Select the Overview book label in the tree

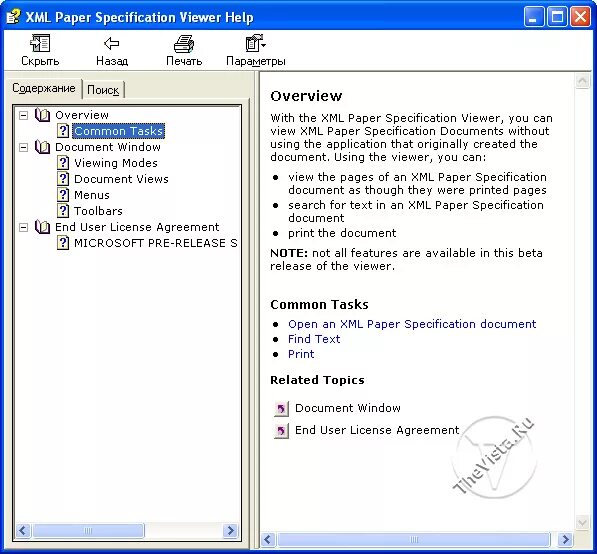coord(82,115)
